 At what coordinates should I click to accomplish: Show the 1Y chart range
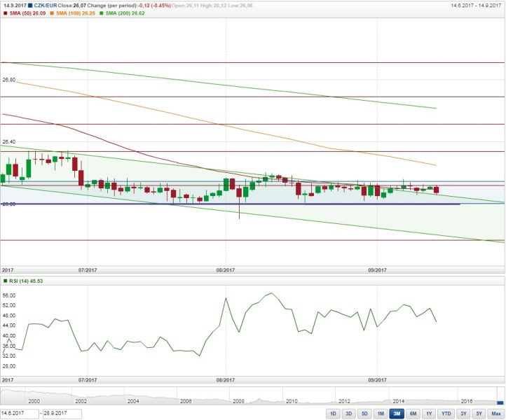coord(427,414)
